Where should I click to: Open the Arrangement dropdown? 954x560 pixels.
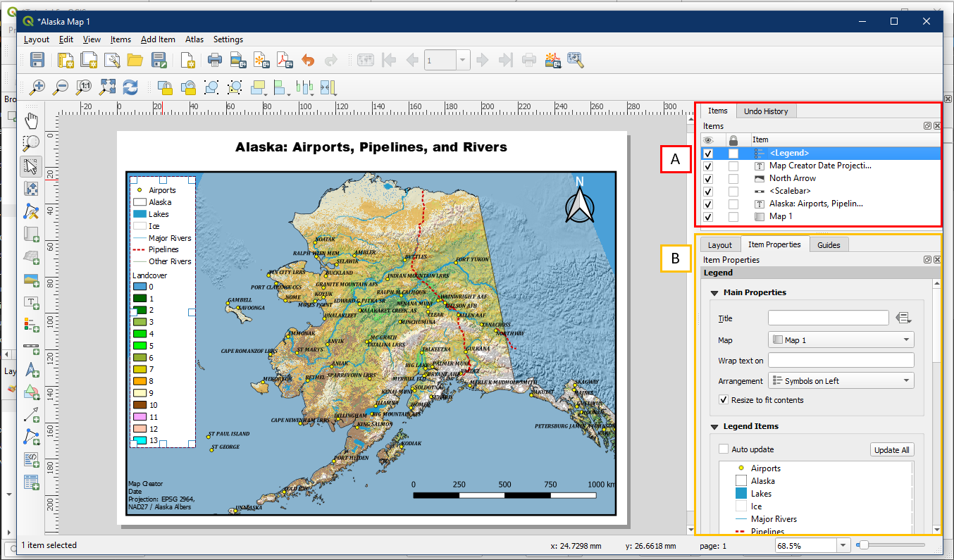point(841,381)
